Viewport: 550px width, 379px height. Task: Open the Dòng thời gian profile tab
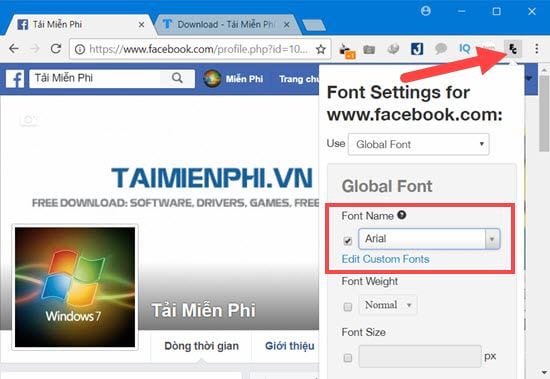point(201,346)
